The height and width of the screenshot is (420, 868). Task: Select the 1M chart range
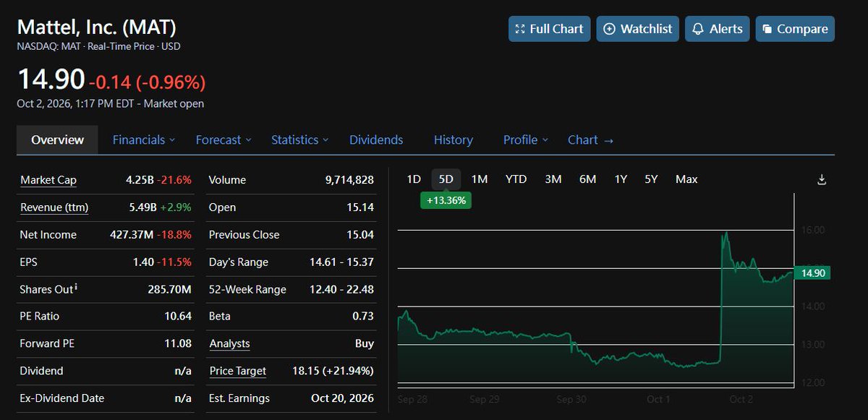tap(480, 179)
